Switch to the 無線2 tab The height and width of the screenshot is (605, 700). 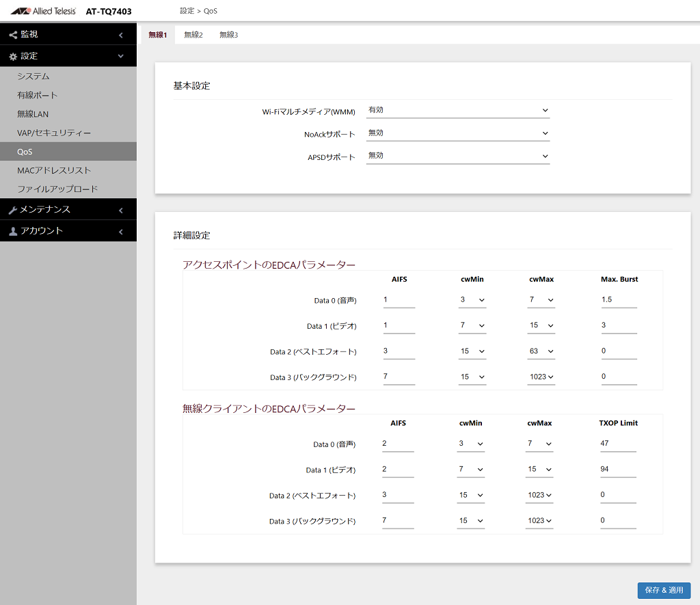click(193, 35)
